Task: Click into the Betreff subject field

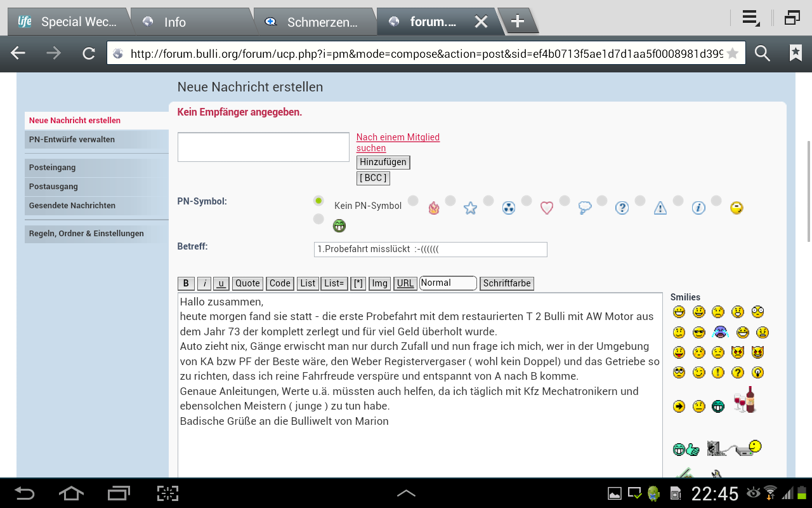Action: [x=430, y=250]
